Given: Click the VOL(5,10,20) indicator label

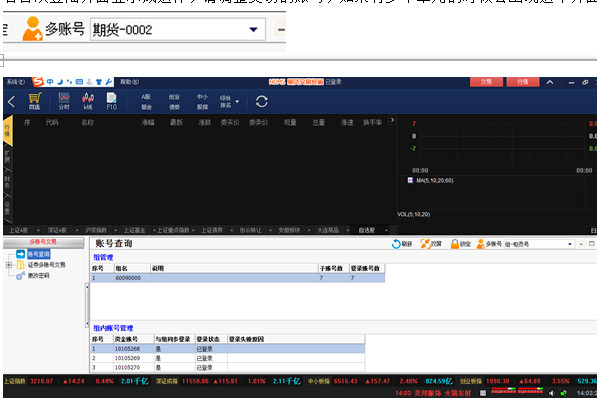Looking at the screenshot, I should (x=414, y=214).
